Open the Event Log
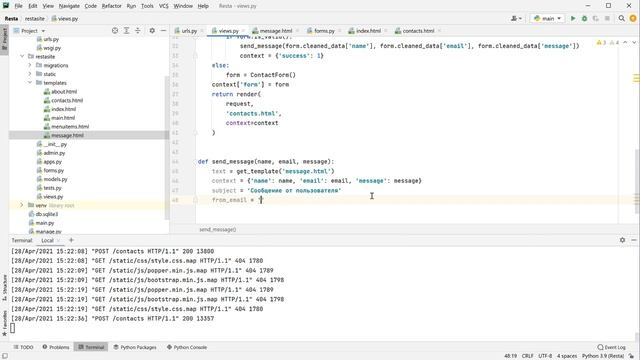Viewport: 640px width, 360px height. pos(611,347)
